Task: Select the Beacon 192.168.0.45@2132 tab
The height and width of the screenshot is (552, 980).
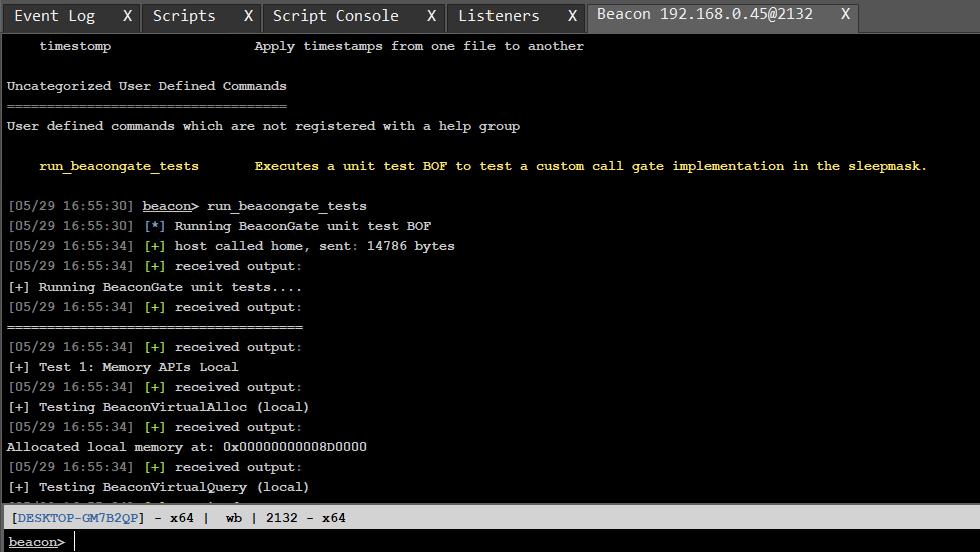Action: (704, 14)
